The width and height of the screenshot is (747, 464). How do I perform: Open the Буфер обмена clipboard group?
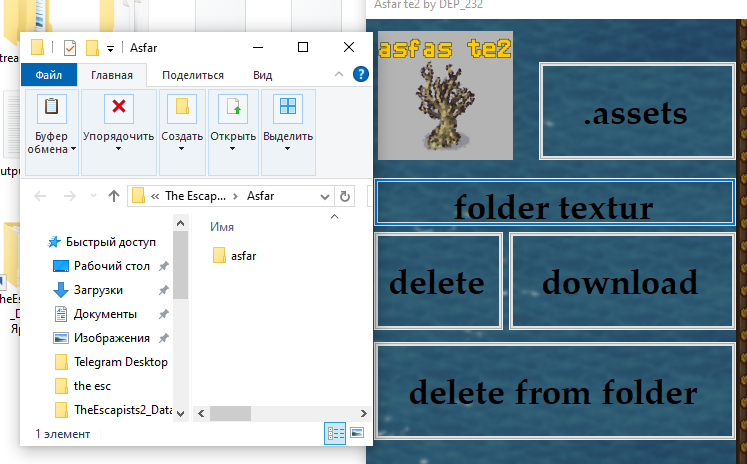[51, 132]
